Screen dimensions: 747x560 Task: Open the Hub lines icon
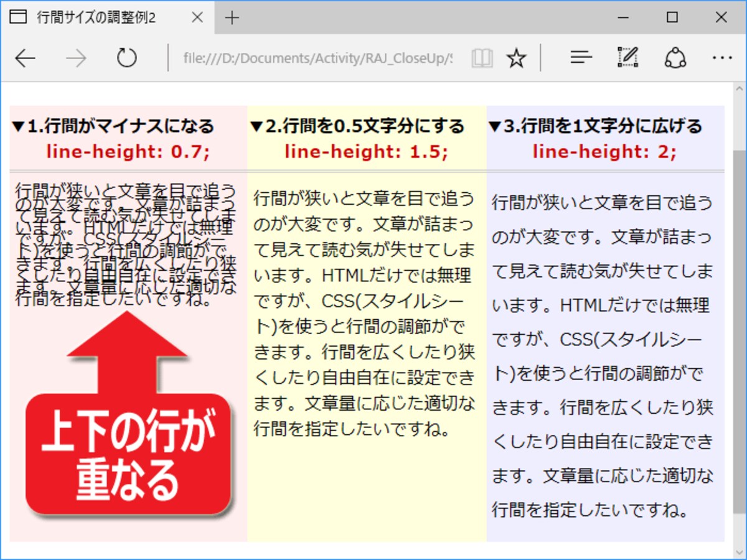pyautogui.click(x=581, y=58)
